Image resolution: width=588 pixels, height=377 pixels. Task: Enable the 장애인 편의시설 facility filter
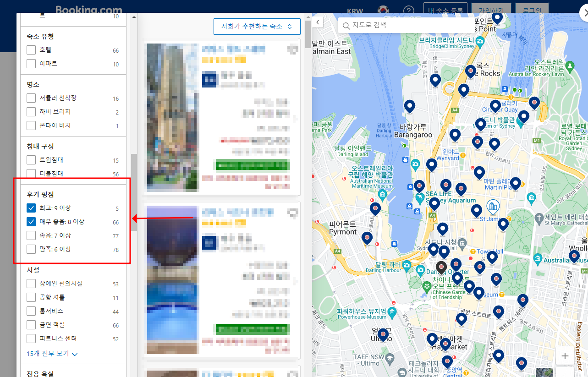[31, 284]
